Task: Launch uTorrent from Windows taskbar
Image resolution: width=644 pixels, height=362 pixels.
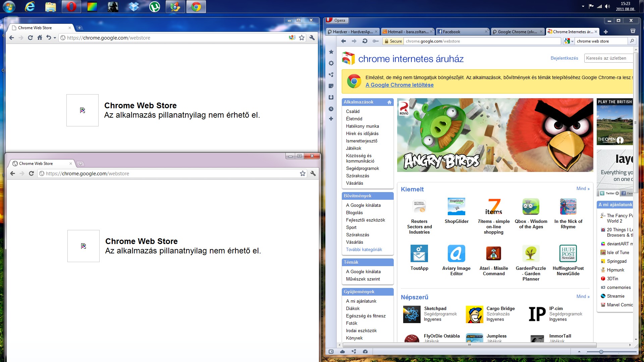Action: 155,7
